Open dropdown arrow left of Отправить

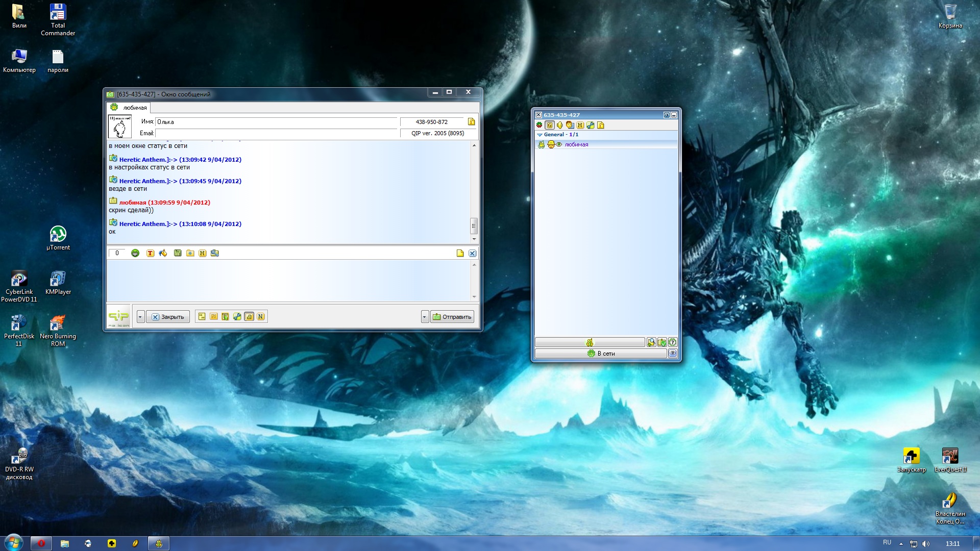coord(425,317)
